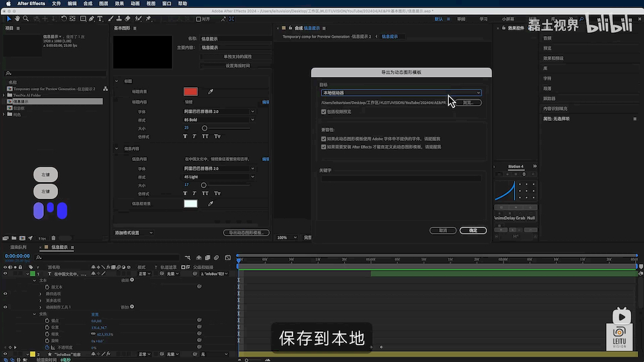This screenshot has width=644, height=362.
Task: Select the Zoom magnifier tool
Action: click(x=26, y=19)
